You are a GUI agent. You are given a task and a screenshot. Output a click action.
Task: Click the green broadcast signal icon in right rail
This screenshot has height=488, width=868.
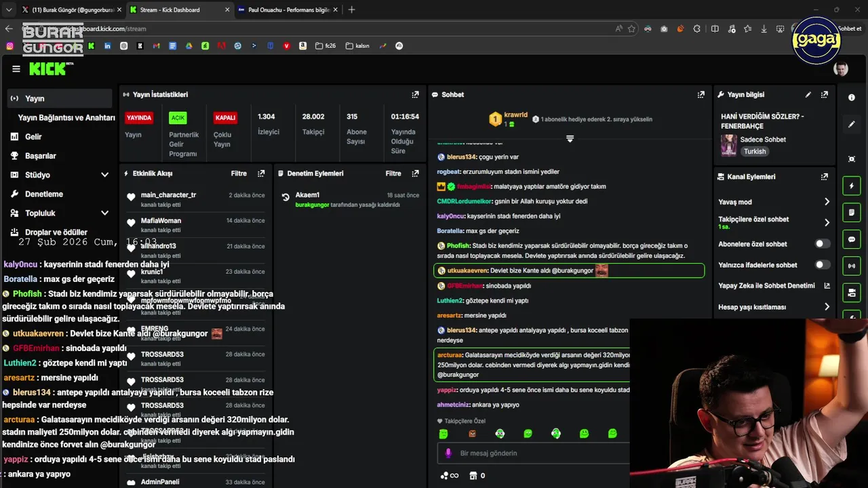coord(852,266)
